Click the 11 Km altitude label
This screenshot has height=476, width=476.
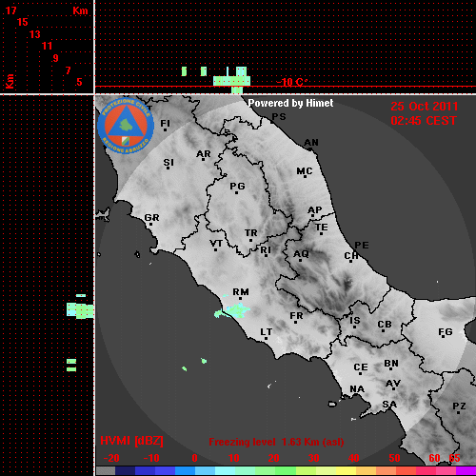(47, 46)
